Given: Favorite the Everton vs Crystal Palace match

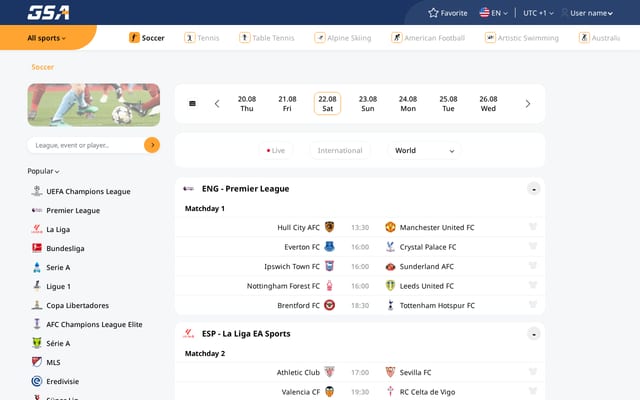Looking at the screenshot, I should [533, 246].
